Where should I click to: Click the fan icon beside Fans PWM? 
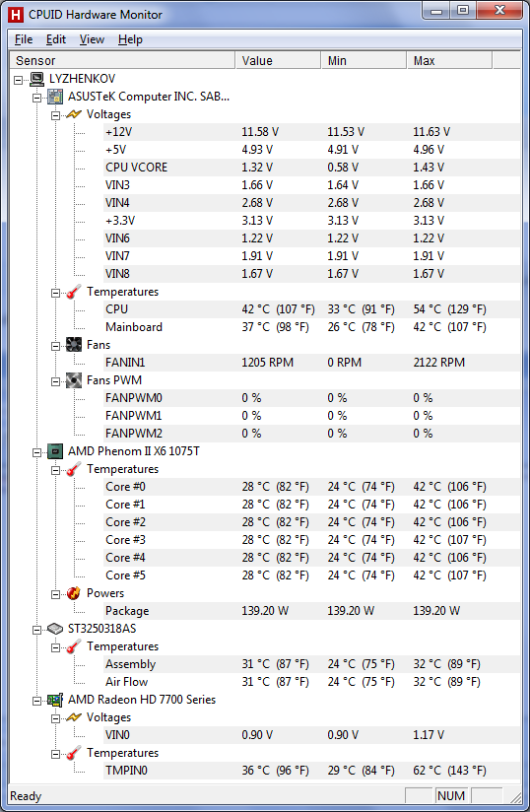(x=74, y=380)
